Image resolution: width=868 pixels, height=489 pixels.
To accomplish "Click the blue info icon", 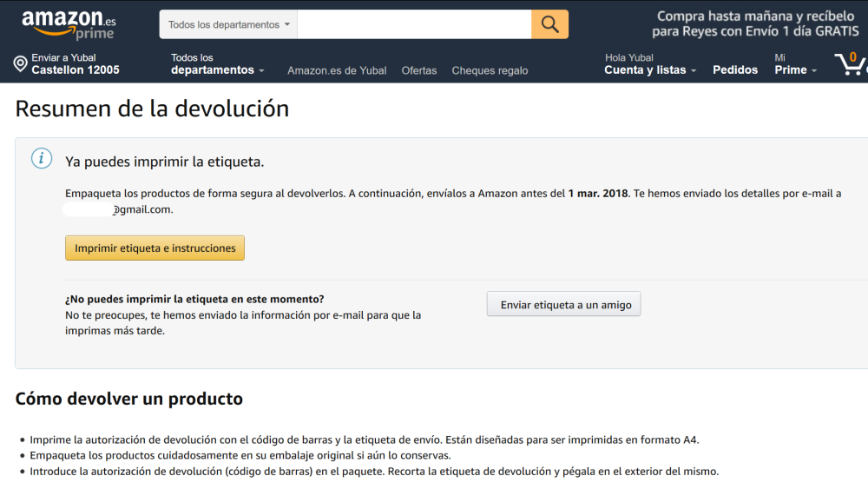I will click(x=41, y=159).
